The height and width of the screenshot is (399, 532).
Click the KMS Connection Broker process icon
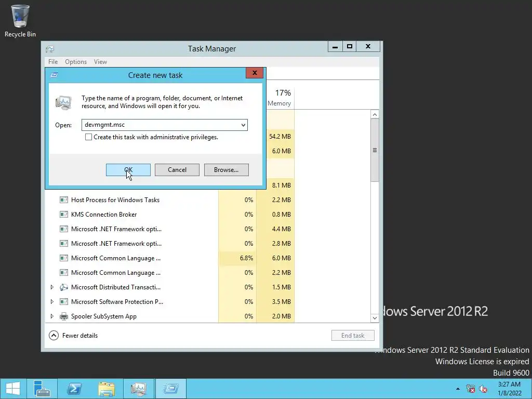coord(64,215)
